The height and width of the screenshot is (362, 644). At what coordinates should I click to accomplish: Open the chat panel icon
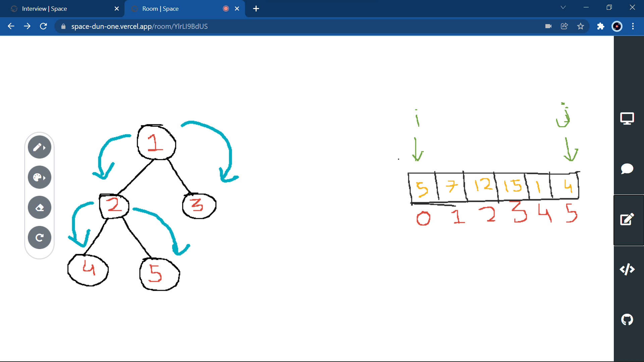627,169
